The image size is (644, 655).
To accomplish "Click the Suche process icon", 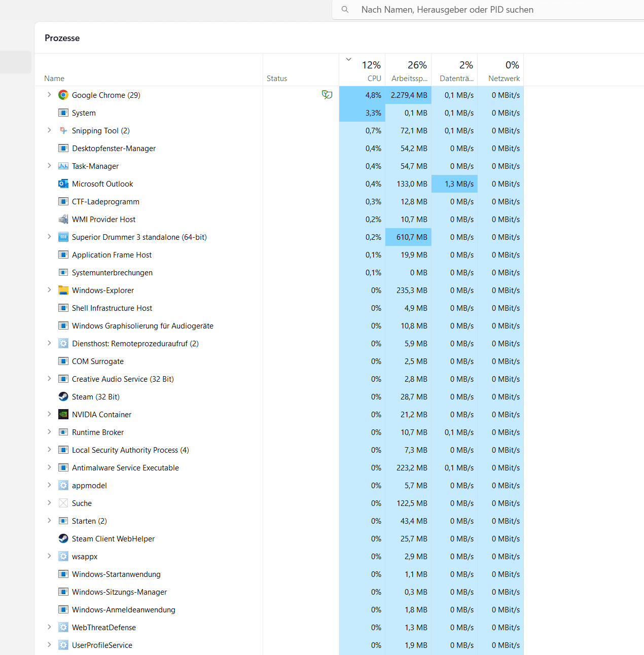I will 63,503.
